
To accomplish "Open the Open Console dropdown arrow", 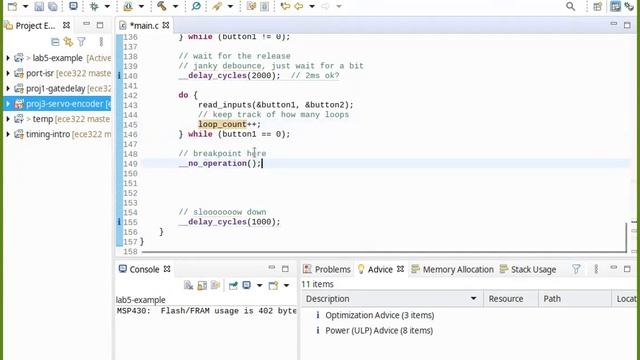I will pyautogui.click(x=287, y=286).
